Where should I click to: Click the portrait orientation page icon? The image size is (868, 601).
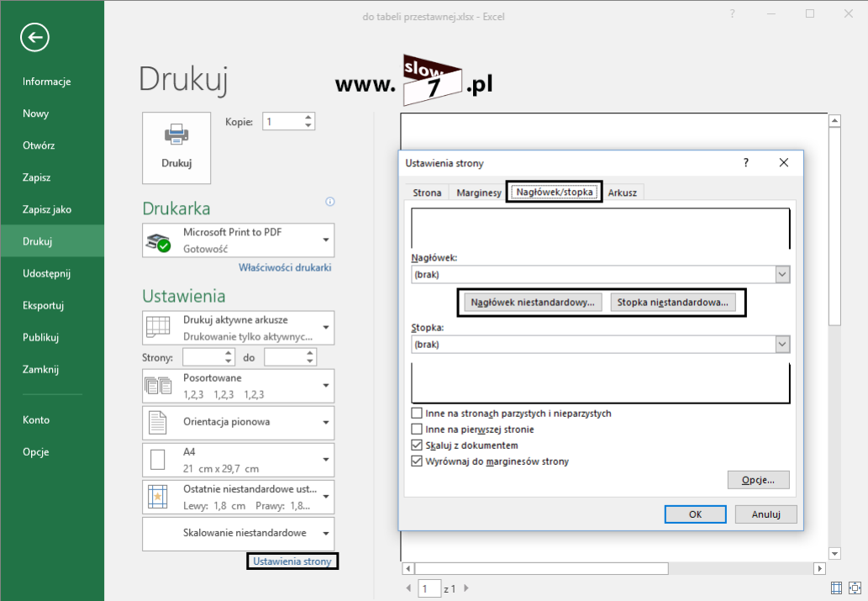[x=158, y=423]
